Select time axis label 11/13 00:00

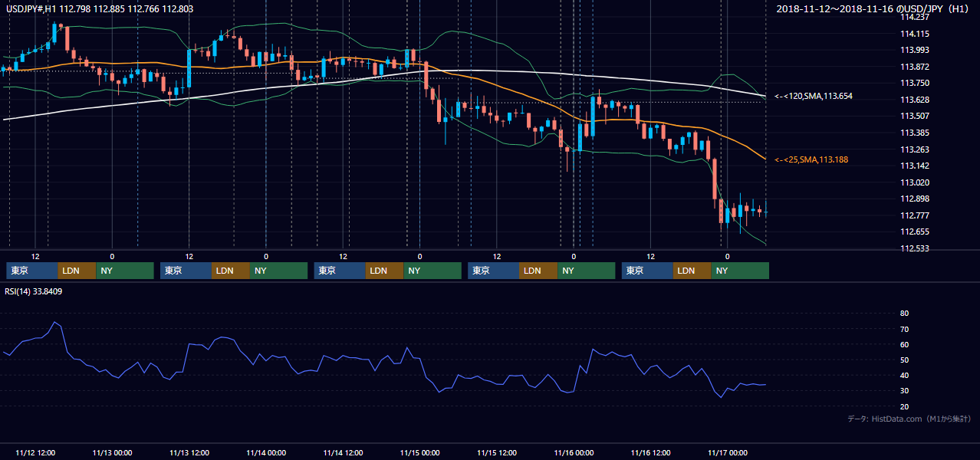(x=112, y=452)
